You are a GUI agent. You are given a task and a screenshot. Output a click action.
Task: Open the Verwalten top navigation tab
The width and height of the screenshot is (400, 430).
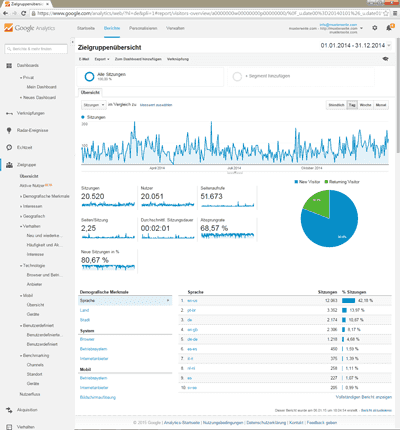[175, 28]
